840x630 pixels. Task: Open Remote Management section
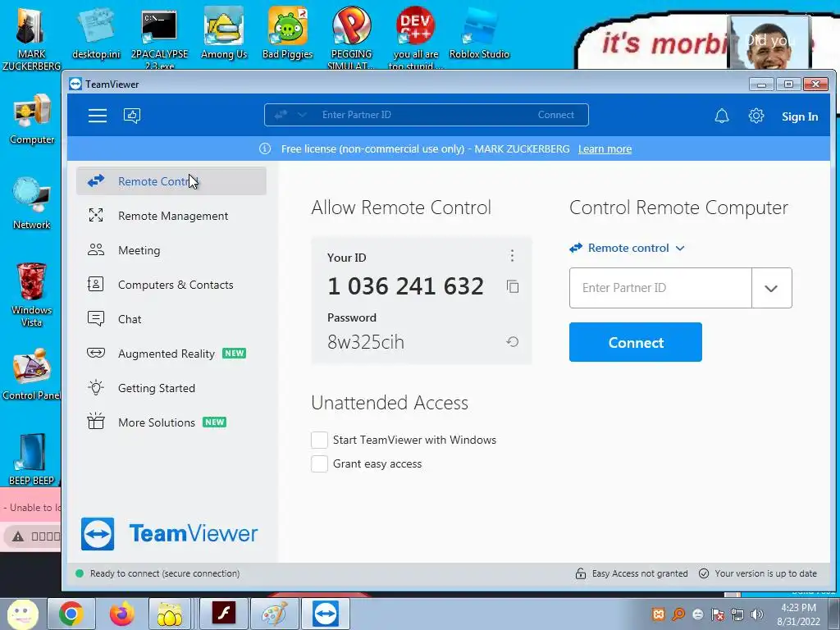pos(171,216)
